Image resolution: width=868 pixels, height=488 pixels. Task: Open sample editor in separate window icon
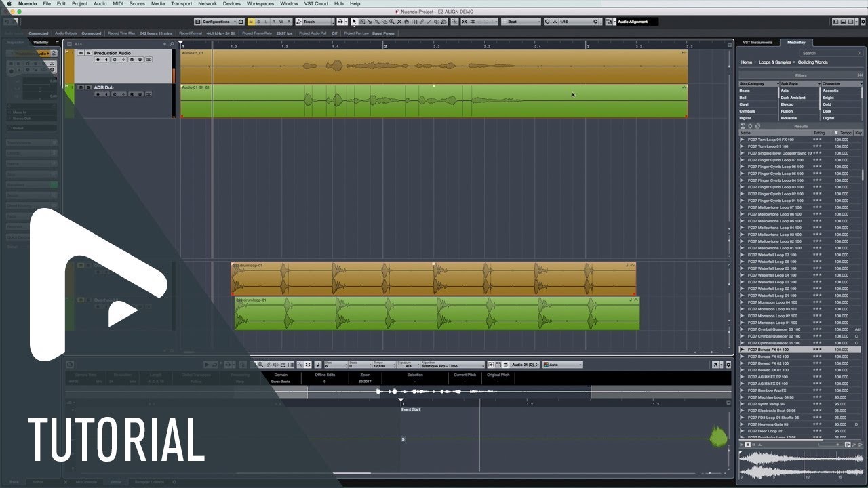[x=715, y=365]
